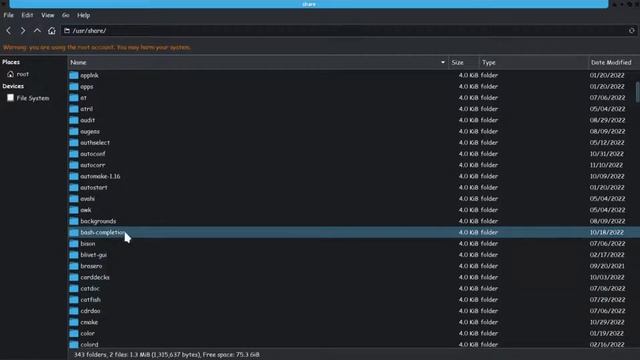Sort by the Type column header
This screenshot has width=640, height=360.
tap(533, 62)
